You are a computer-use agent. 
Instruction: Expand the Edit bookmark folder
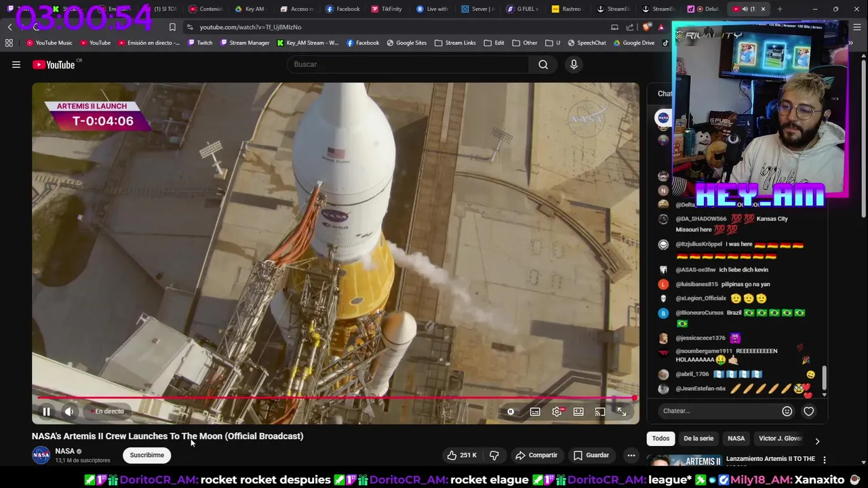pyautogui.click(x=494, y=43)
